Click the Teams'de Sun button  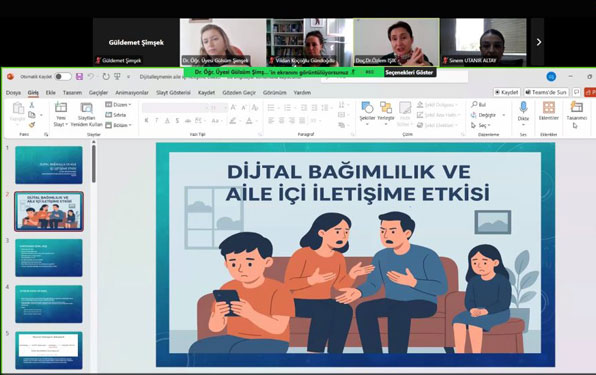pyautogui.click(x=546, y=92)
